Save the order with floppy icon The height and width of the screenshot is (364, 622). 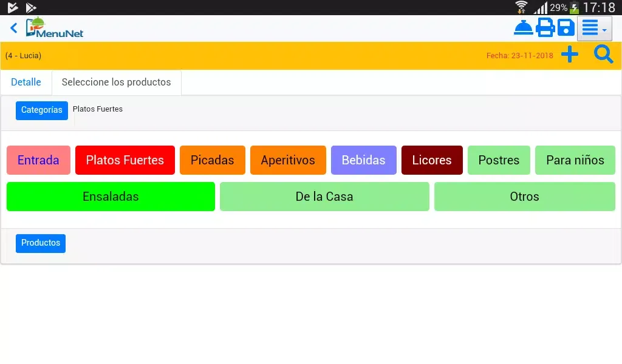pyautogui.click(x=566, y=28)
